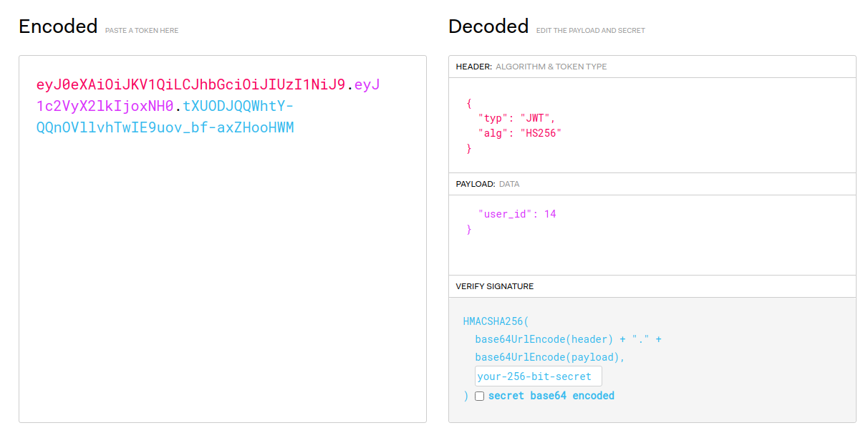Click the secret base64 encoded label text

(x=551, y=396)
